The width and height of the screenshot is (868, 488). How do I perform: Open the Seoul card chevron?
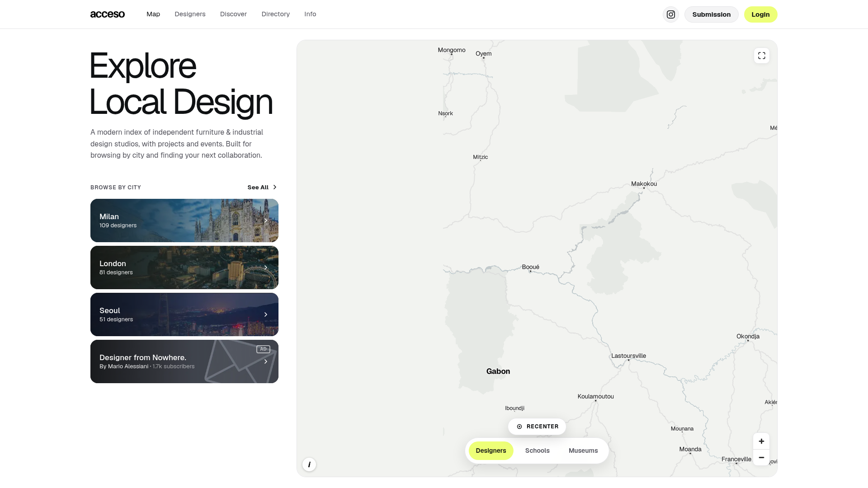click(266, 314)
